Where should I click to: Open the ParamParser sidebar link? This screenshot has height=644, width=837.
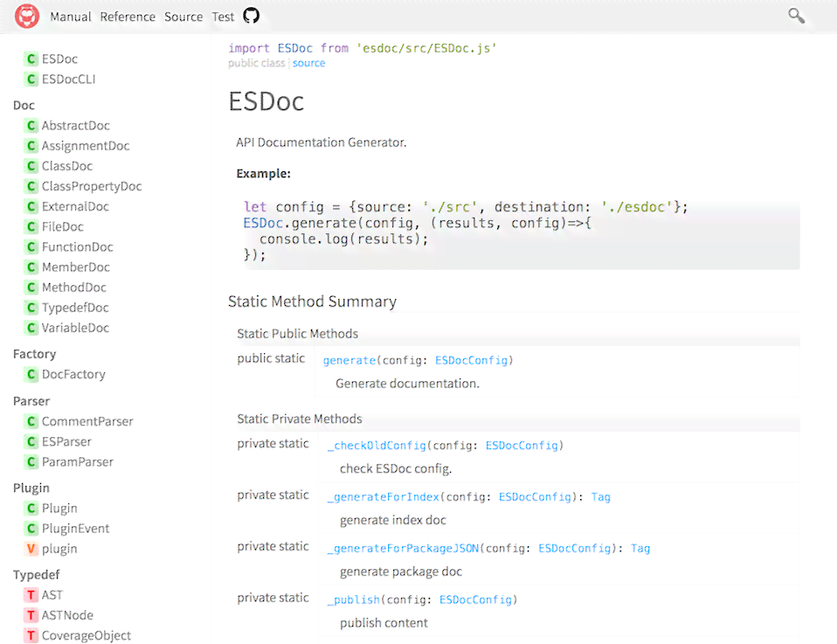pyautogui.click(x=78, y=462)
